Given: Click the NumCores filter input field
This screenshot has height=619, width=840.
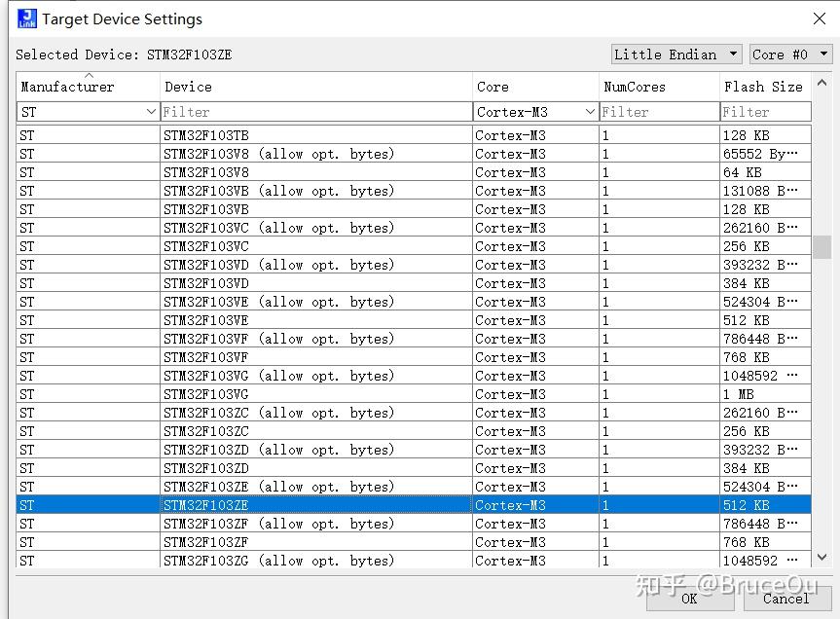Looking at the screenshot, I should click(x=659, y=111).
